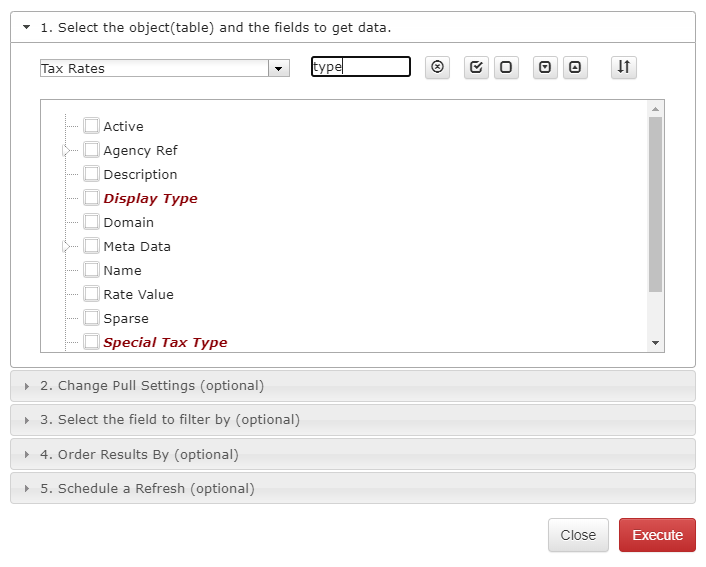Select the Display Type field label
This screenshot has height=567, width=706.
150,199
